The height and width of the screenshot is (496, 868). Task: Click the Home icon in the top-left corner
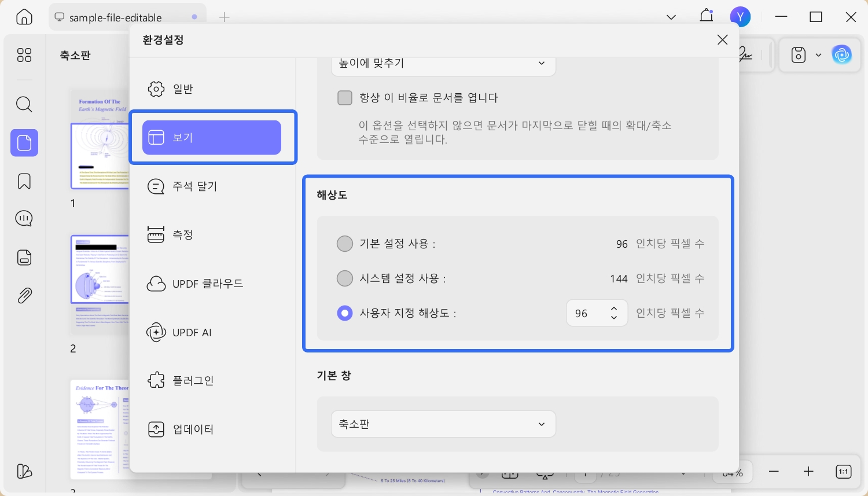[24, 17]
